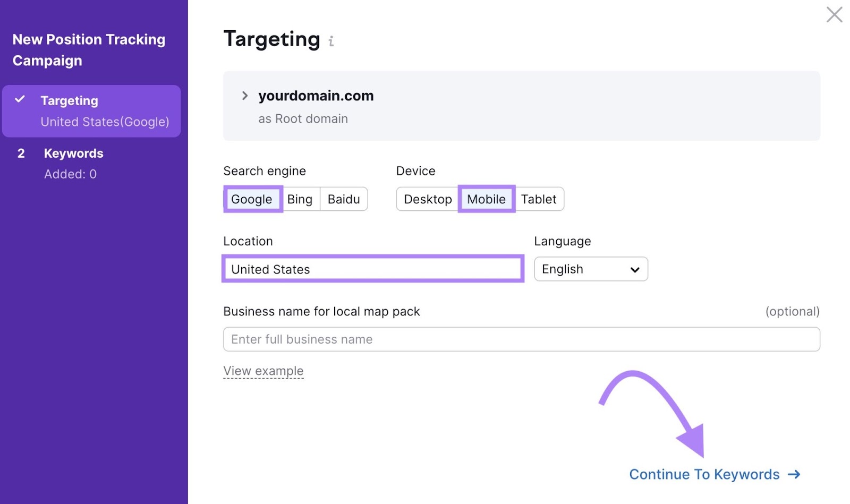The image size is (850, 504).
Task: Click the chevron icon before yourdomain.com
Action: coord(245,96)
